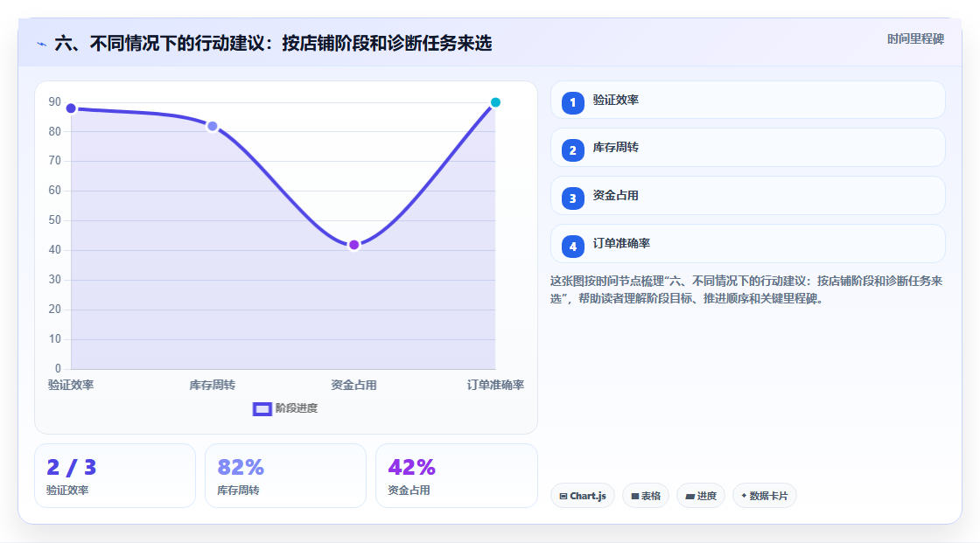
Task: Toggle the 阶段进度 legend swatch
Action: (x=262, y=408)
